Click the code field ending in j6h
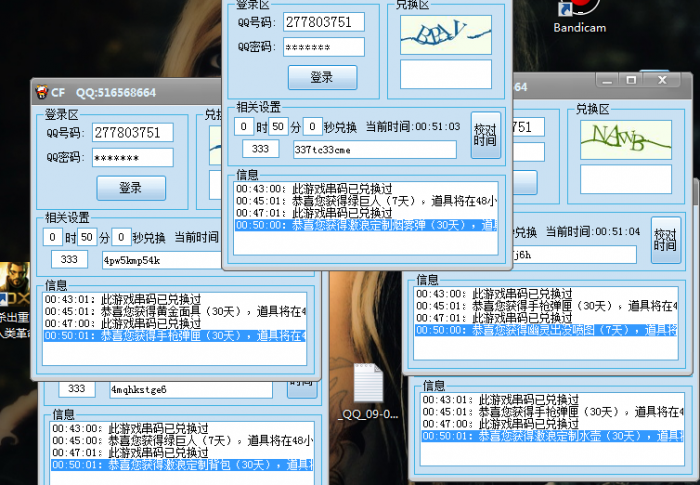Viewport: 700px width, 485px height. coord(575,255)
